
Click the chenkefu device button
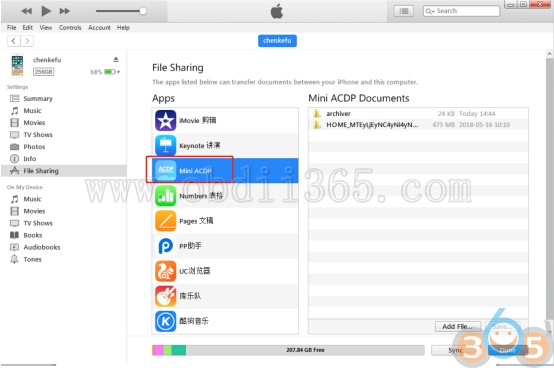pos(277,41)
